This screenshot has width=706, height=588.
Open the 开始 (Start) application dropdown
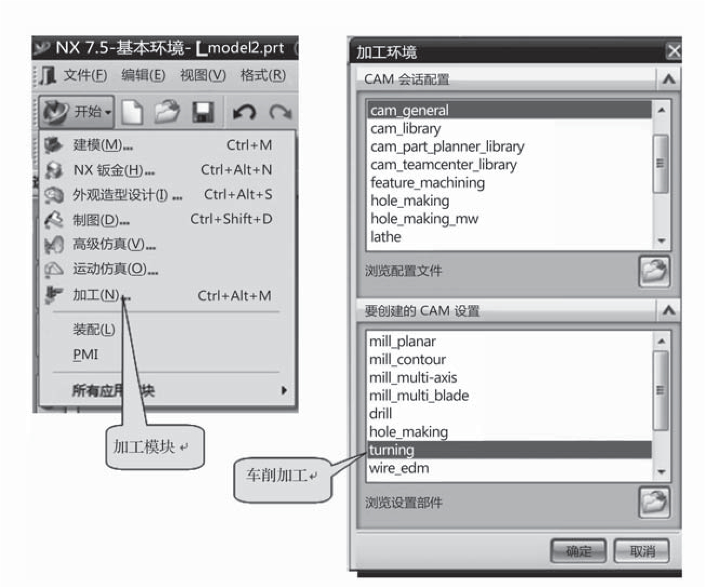76,112
